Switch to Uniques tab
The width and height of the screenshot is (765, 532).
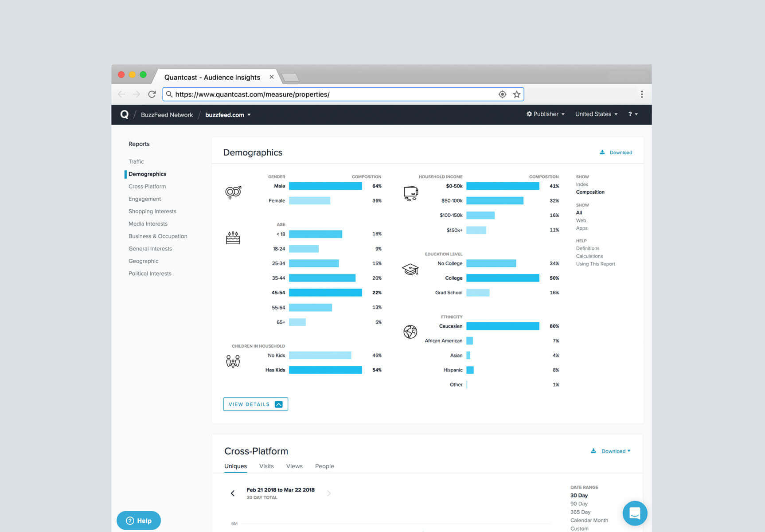(235, 466)
